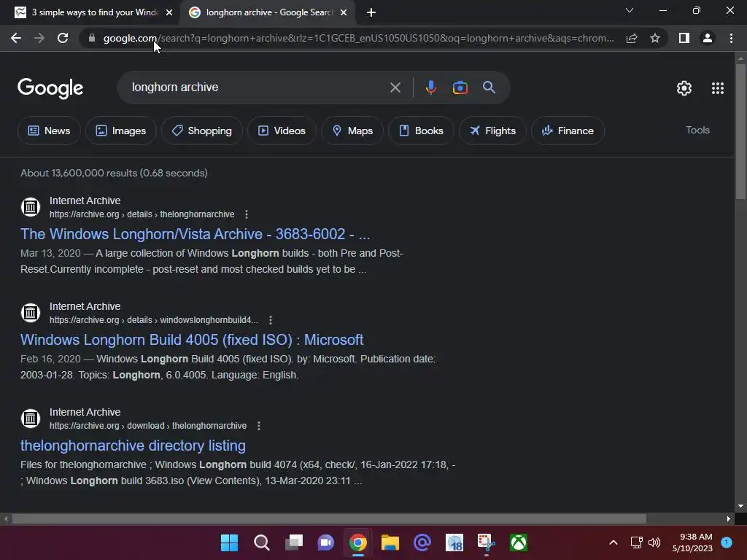This screenshot has height=560, width=747.
Task: Open the network icon in system tray
Action: pyautogui.click(x=636, y=542)
